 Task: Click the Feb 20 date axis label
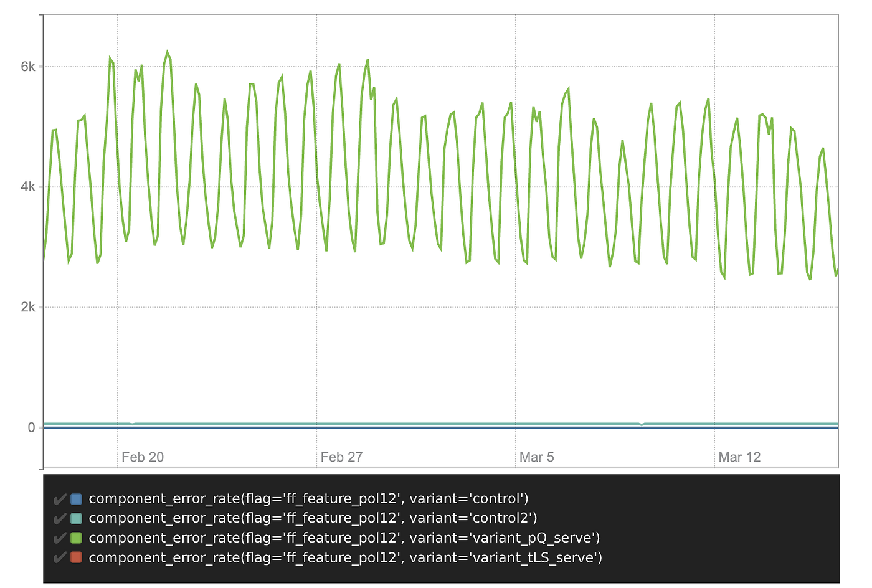(143, 457)
